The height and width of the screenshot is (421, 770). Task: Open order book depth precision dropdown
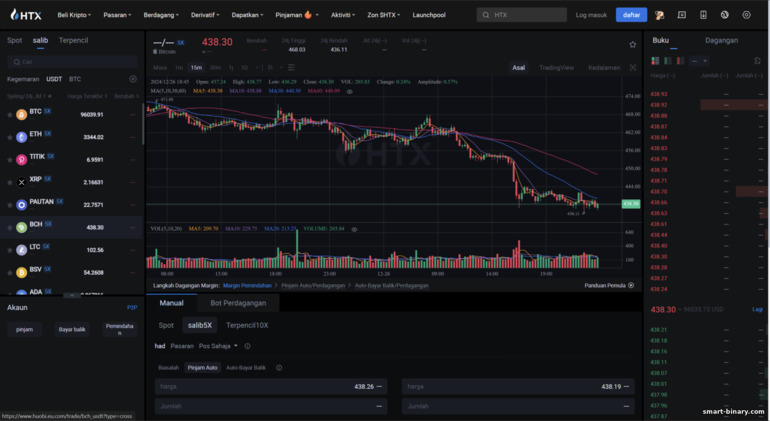699,61
